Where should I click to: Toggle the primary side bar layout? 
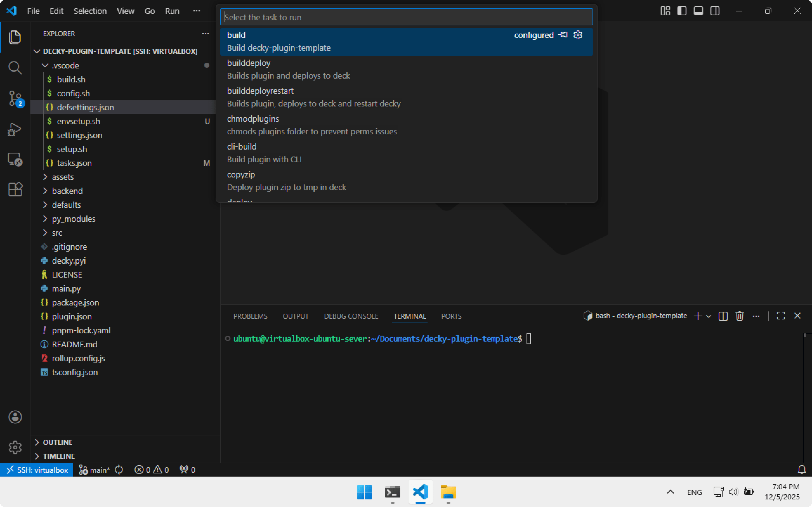coord(681,11)
